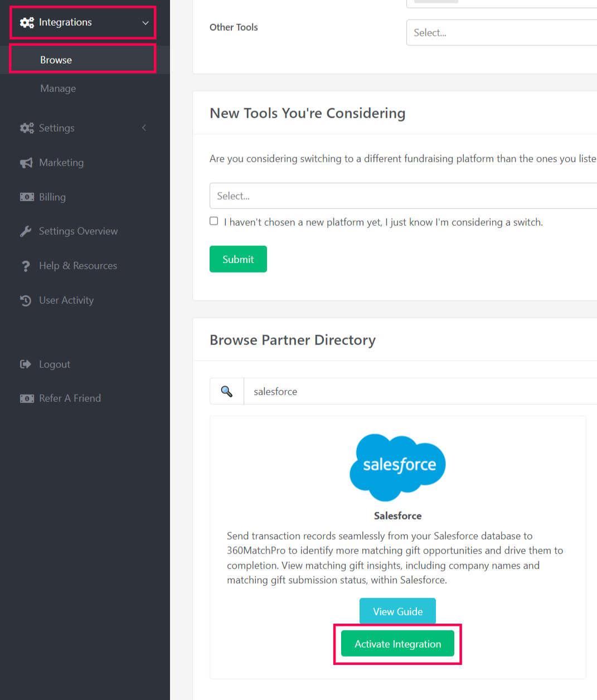Click the Other Tools label
The height and width of the screenshot is (700, 597).
(x=234, y=27)
